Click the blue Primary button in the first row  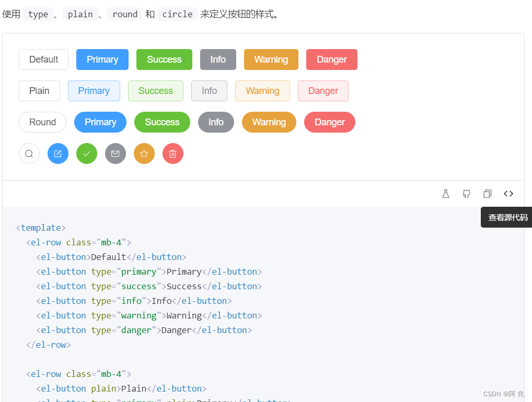(102, 60)
